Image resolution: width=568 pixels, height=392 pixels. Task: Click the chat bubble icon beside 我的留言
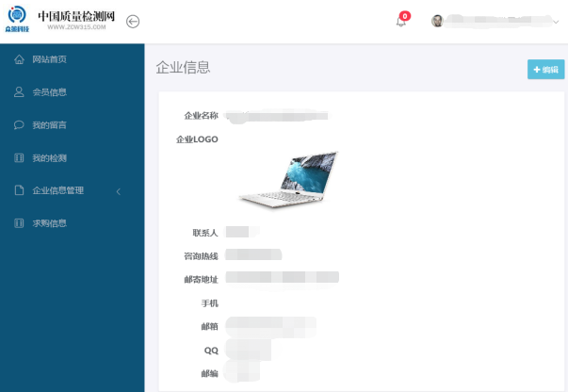tap(19, 125)
